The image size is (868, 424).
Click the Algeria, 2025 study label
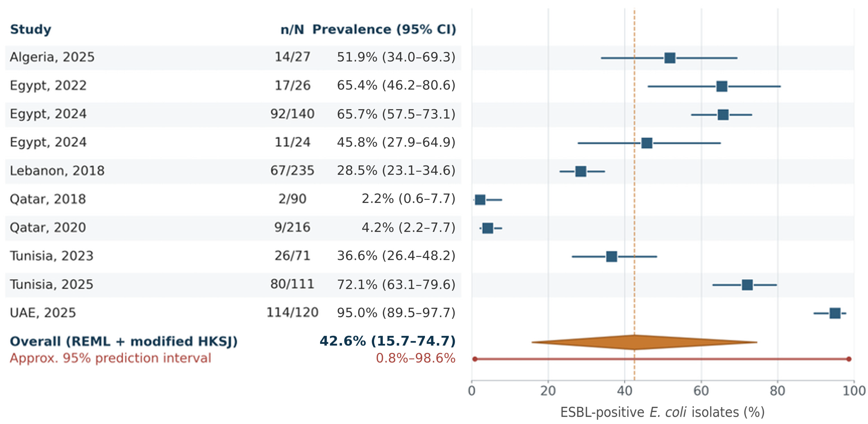(52, 57)
